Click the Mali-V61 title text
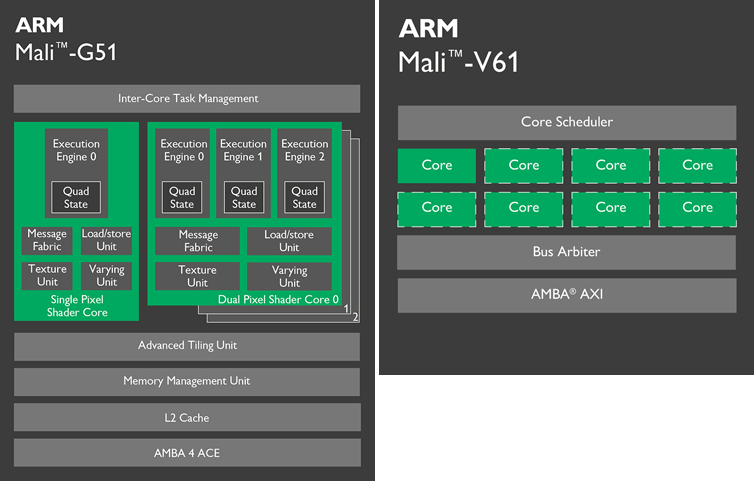This screenshot has height=481, width=754. (458, 62)
